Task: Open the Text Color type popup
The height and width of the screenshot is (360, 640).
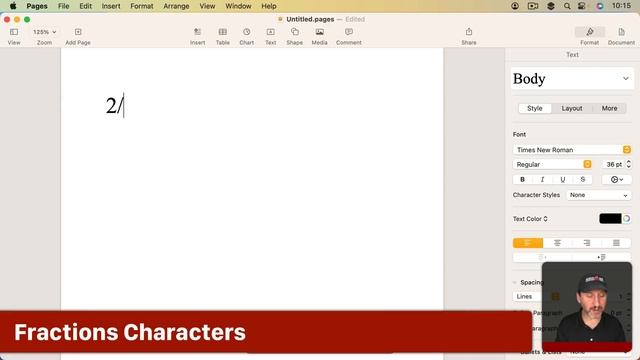Action: (x=530, y=219)
